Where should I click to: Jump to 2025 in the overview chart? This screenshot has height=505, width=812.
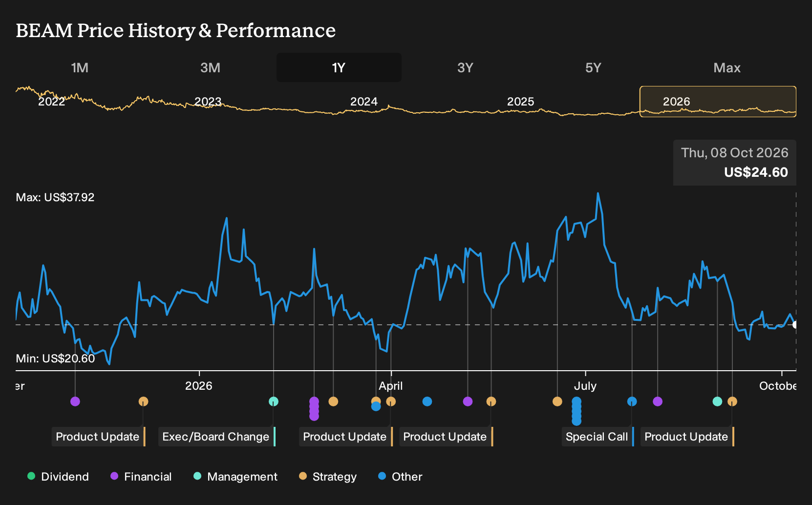[521, 102]
